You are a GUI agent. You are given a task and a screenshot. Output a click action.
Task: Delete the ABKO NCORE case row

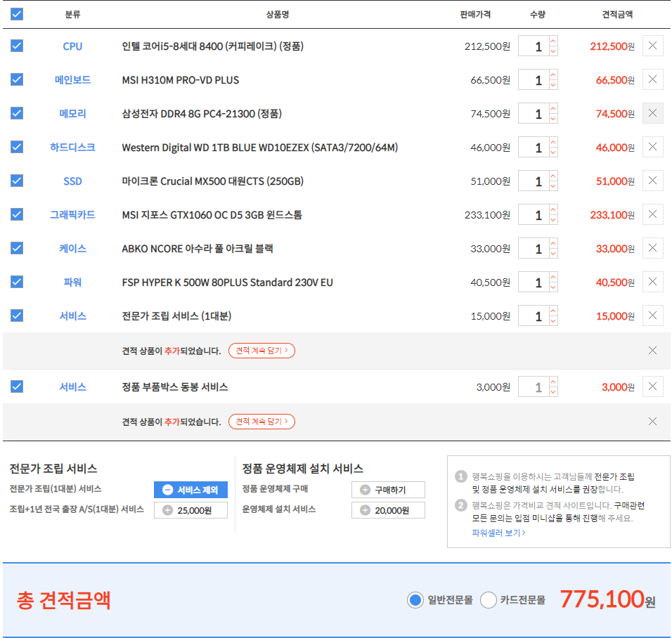pyautogui.click(x=652, y=248)
